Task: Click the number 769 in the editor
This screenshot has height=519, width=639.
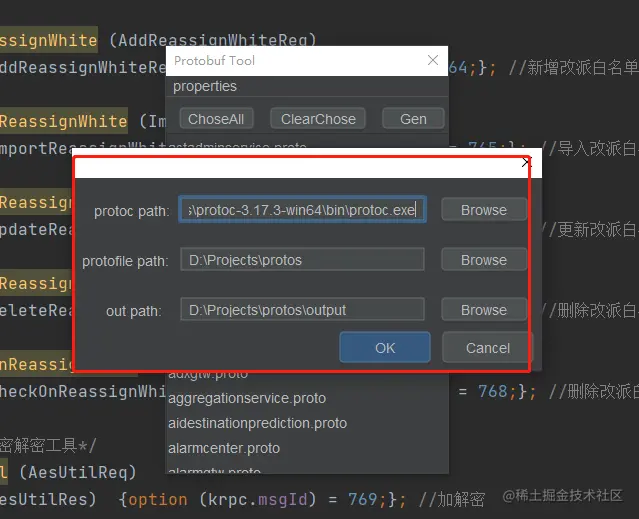Action: click(x=363, y=499)
